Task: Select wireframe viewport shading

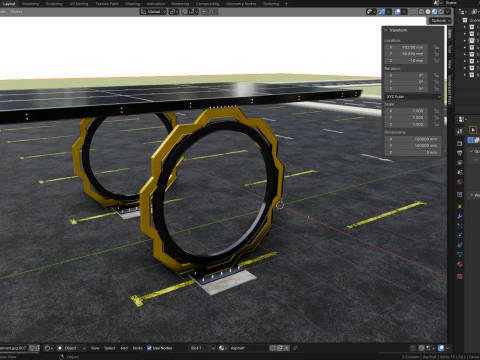Action: tap(421, 12)
